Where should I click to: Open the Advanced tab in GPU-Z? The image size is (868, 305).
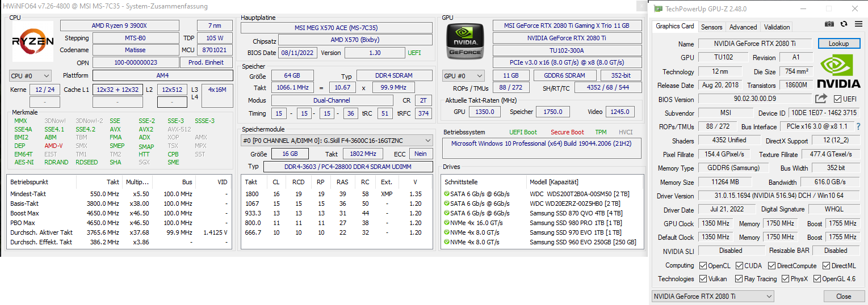point(743,27)
